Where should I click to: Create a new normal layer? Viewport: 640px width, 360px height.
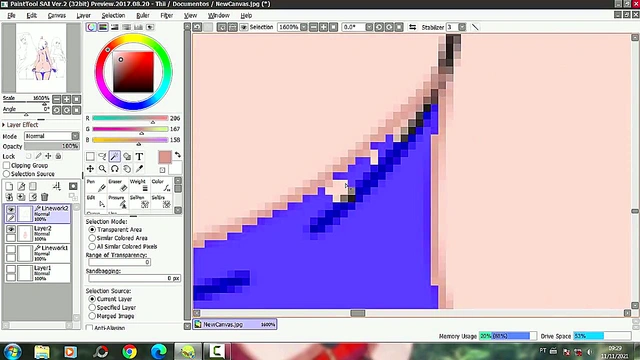point(9,187)
